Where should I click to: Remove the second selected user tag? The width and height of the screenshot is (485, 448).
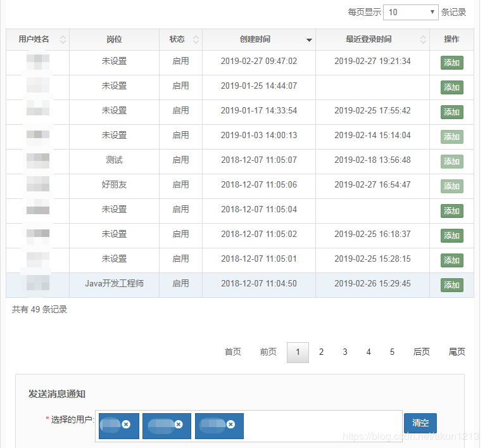pos(179,425)
